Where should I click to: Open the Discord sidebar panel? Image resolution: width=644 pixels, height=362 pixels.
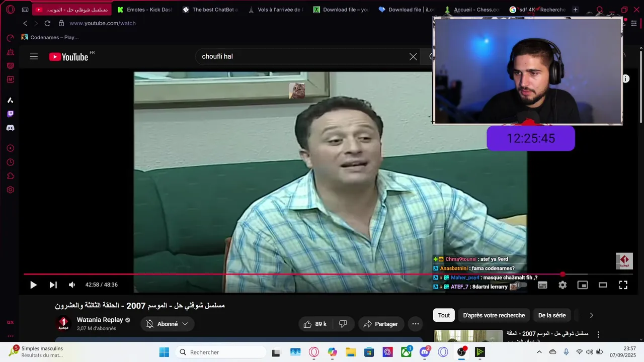(x=10, y=128)
